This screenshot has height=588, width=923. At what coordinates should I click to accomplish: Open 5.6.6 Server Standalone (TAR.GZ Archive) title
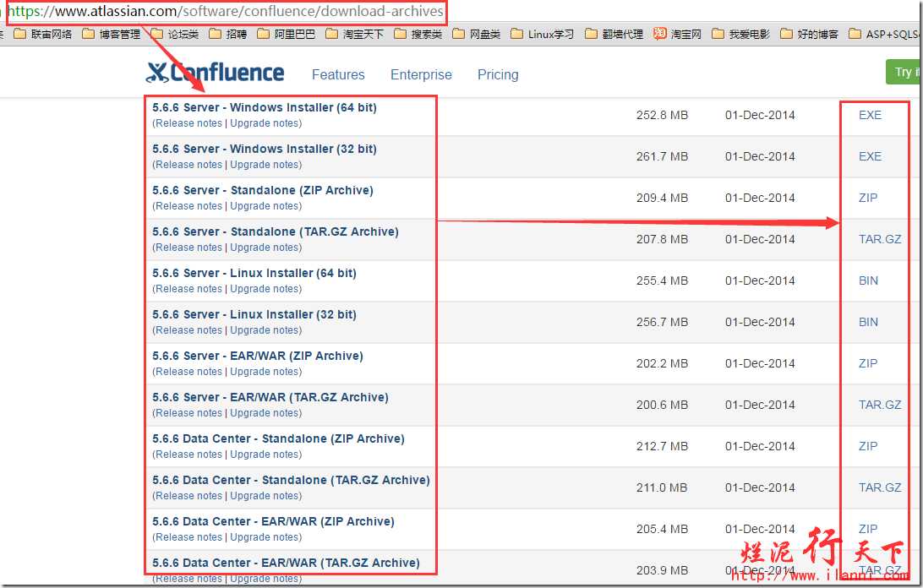[x=276, y=231]
